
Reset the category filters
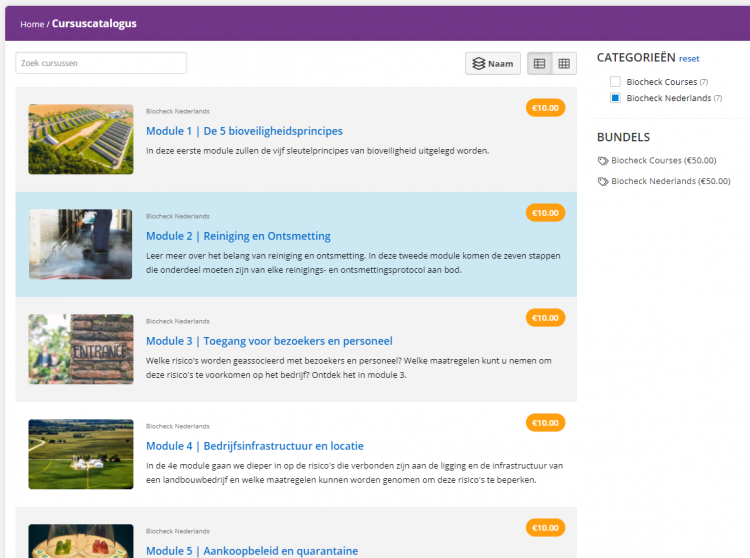click(689, 59)
